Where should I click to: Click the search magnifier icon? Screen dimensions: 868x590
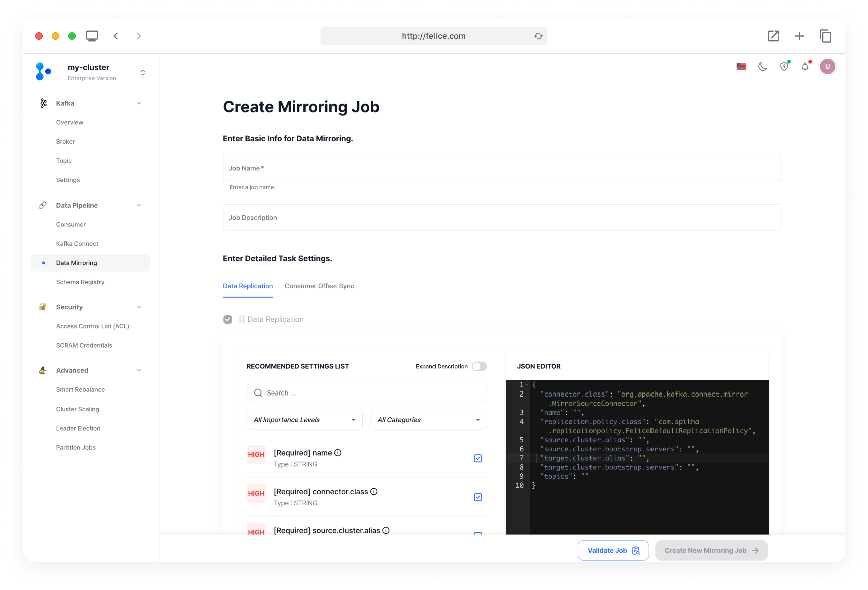(x=258, y=393)
